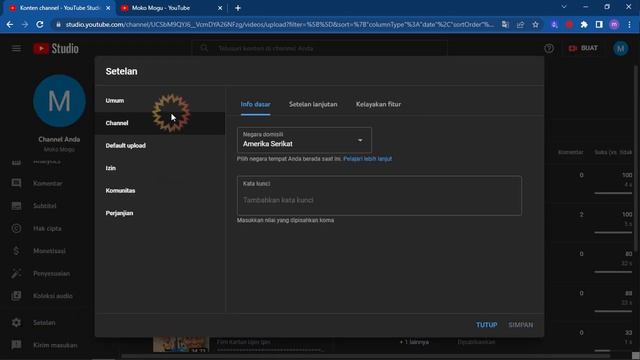Open the Negara domisili dropdown
640x360 pixels.
tap(304, 140)
